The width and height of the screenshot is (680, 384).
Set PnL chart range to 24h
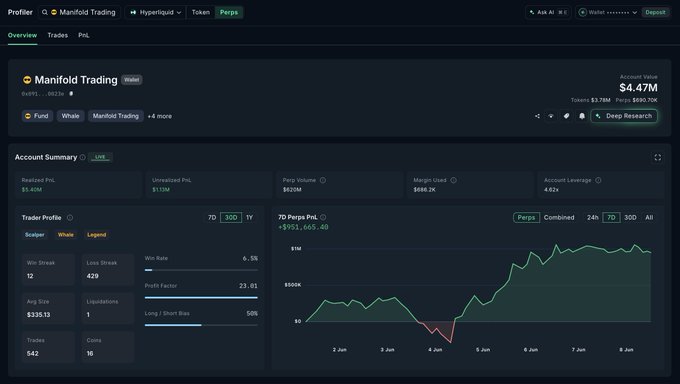point(593,217)
